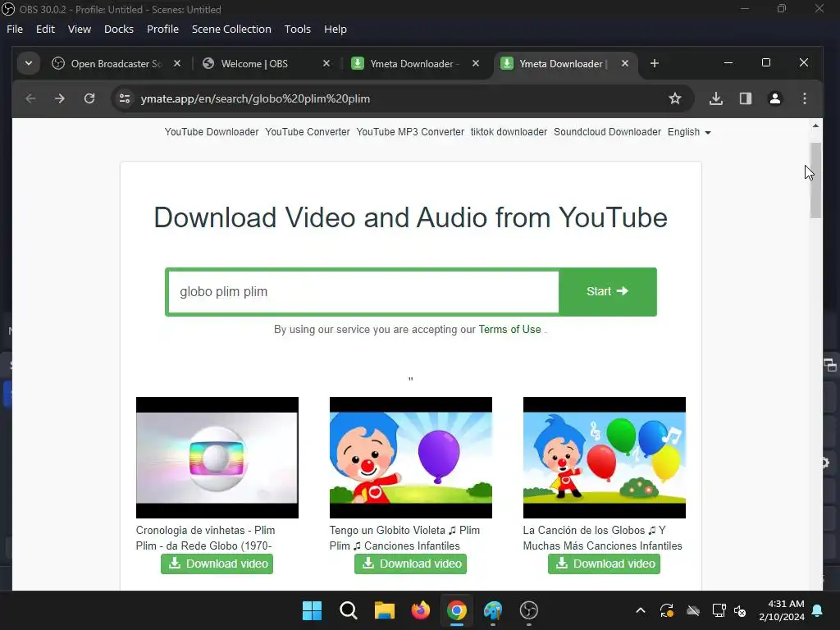This screenshot has width=840, height=630.
Task: View site information icon in address bar
Action: click(125, 98)
